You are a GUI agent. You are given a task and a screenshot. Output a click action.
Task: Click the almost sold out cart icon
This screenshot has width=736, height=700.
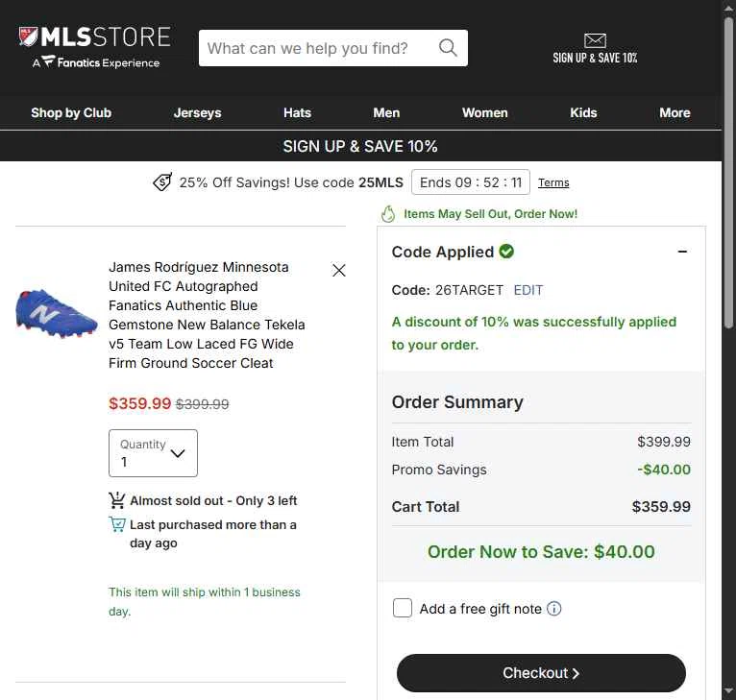pyautogui.click(x=117, y=500)
